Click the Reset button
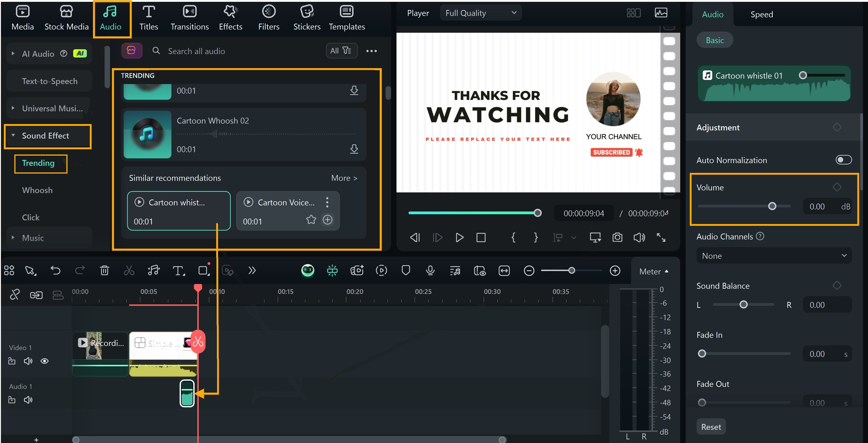 click(x=711, y=427)
